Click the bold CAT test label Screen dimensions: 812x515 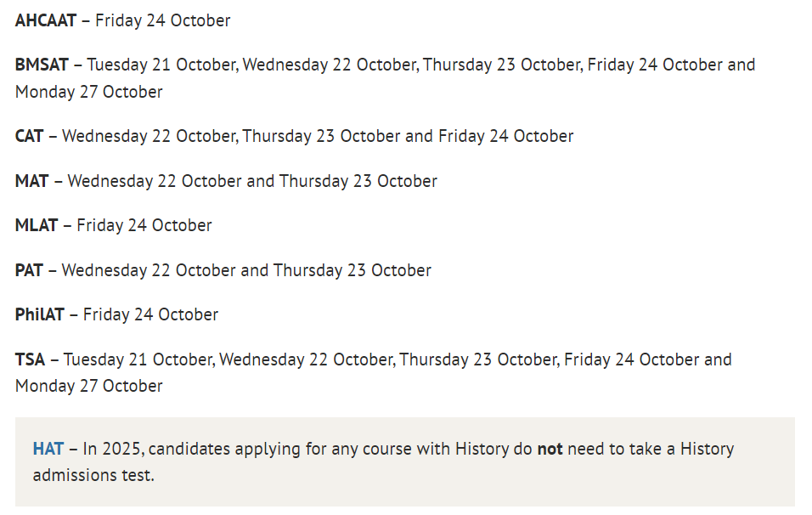click(30, 136)
